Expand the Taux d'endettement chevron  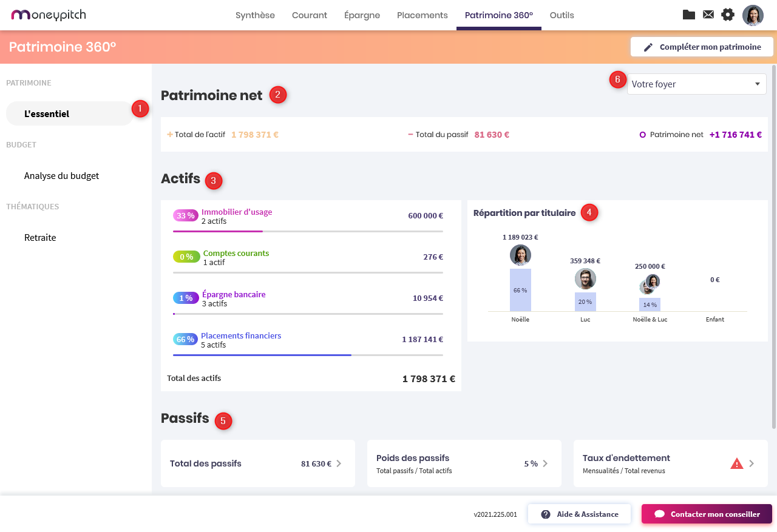point(752,464)
